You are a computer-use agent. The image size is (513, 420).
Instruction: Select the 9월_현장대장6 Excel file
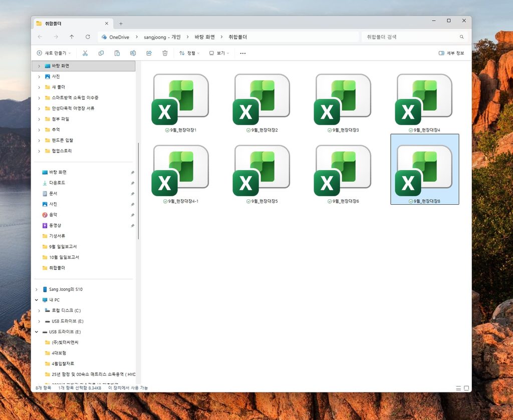343,174
